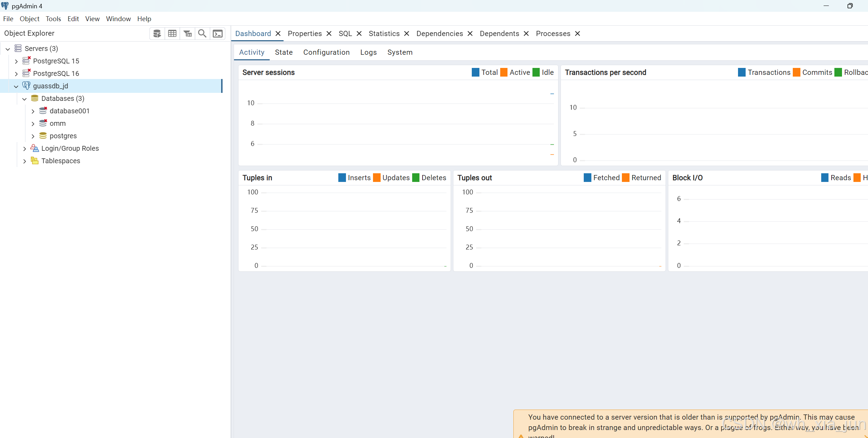Click the Login/Group Roles icon

click(34, 148)
